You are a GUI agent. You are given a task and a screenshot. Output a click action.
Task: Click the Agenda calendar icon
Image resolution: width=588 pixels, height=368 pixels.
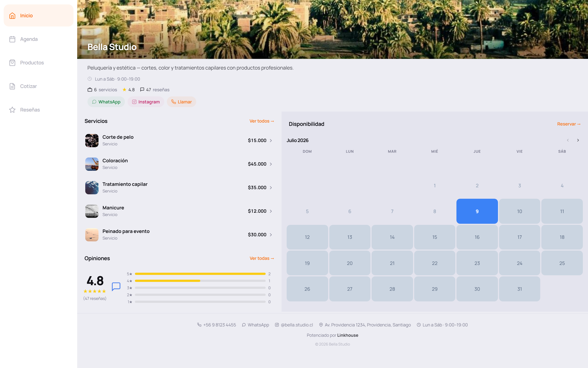(12, 39)
